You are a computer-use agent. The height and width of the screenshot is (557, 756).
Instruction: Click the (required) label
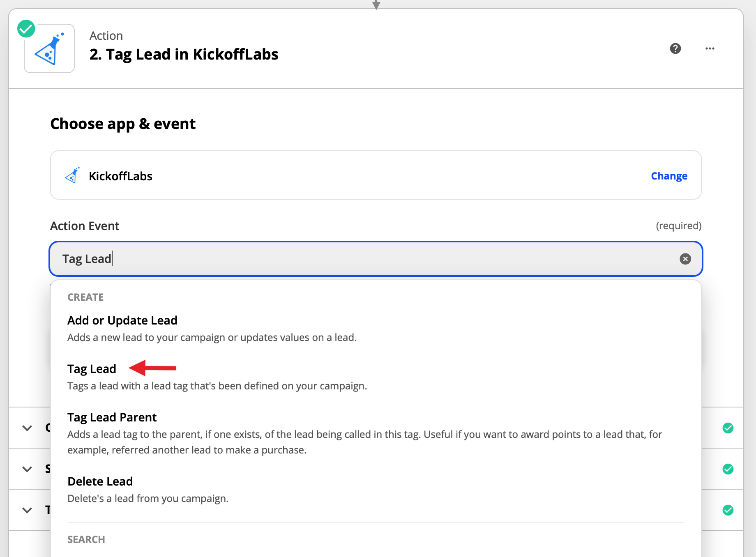tap(679, 226)
